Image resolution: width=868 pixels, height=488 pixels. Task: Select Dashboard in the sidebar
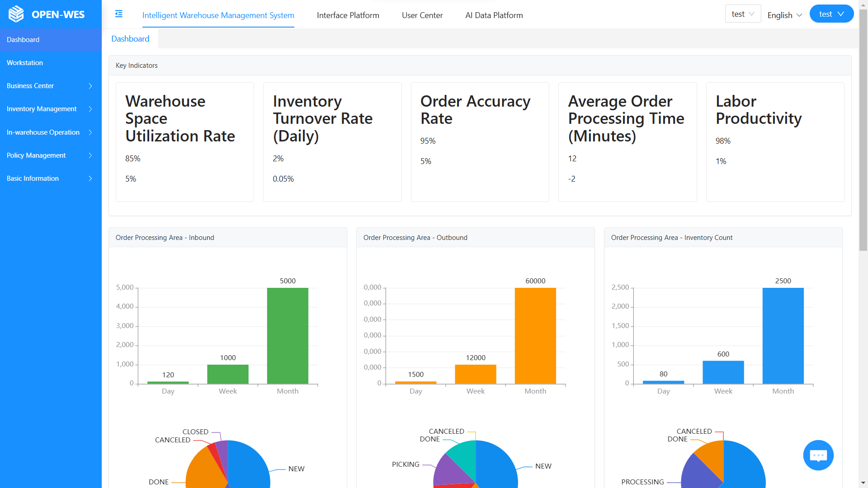[51, 40]
